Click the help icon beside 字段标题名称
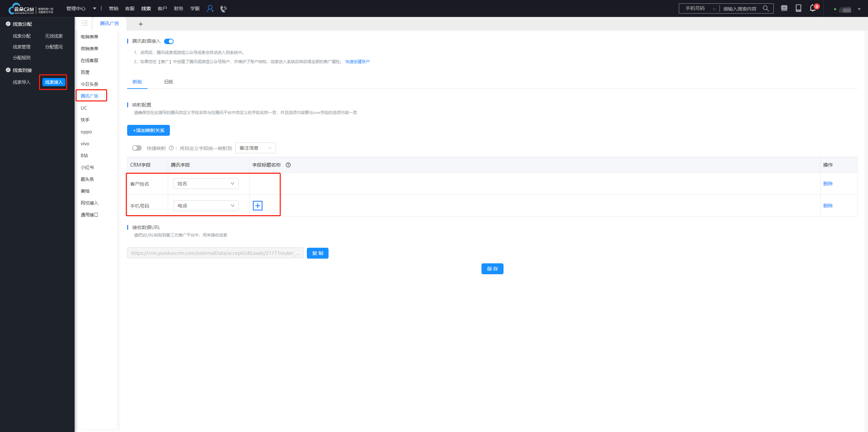The width and height of the screenshot is (868, 432). pos(288,165)
